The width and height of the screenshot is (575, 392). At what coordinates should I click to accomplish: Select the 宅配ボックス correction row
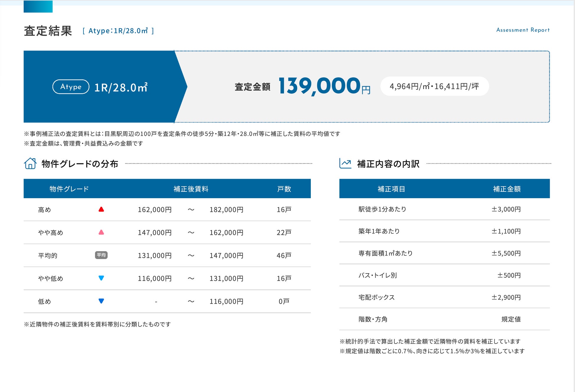tap(377, 297)
